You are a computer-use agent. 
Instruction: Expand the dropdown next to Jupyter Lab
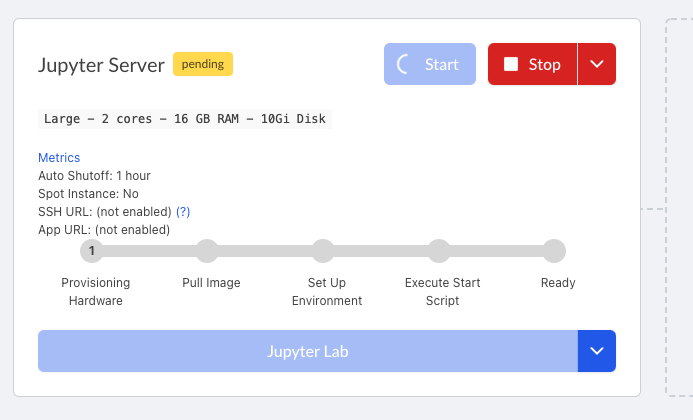click(597, 351)
